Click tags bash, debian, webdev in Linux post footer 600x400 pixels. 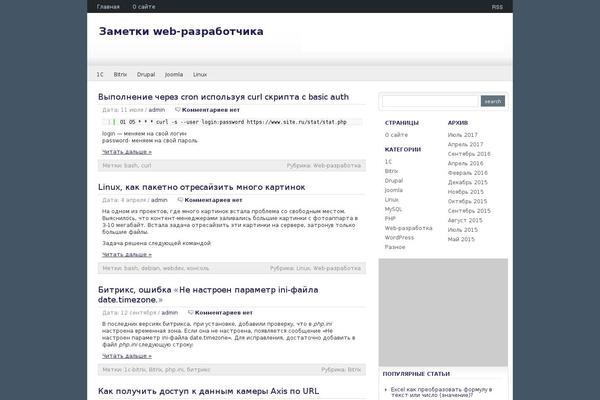(166, 268)
